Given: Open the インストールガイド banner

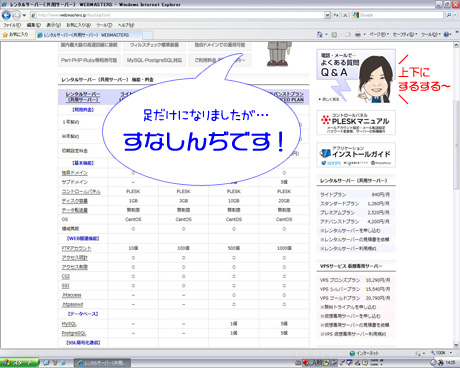Looking at the screenshot, I should point(356,155).
